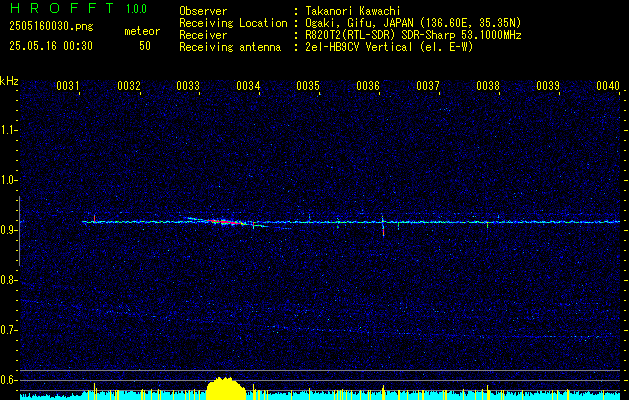Click the 0.9 frequency axis label
629x400 pixels.
(8, 230)
